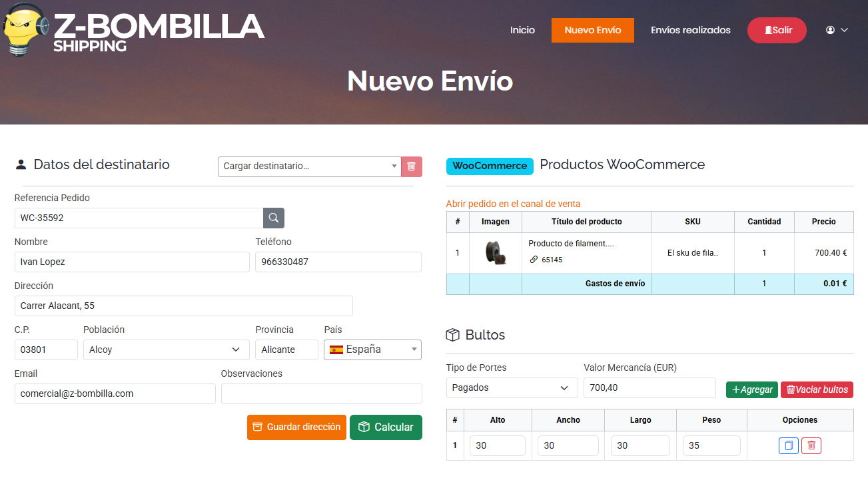Image resolution: width=868 pixels, height=488 pixels.
Task: Select the Nuevo Envío navigation tab
Action: [592, 30]
